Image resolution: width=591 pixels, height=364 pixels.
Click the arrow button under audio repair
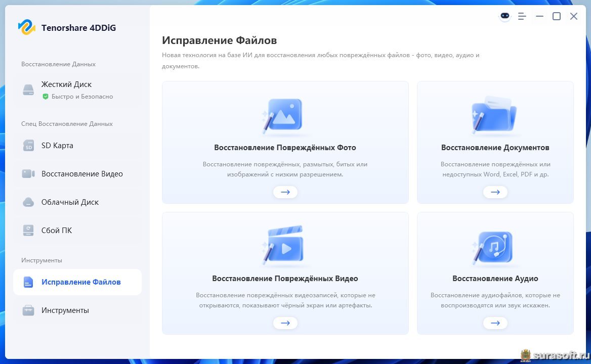point(495,323)
